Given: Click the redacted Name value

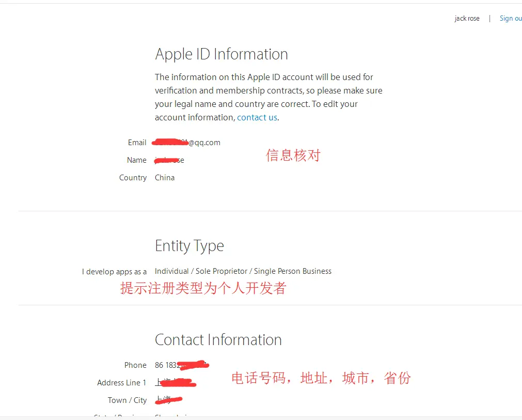Looking at the screenshot, I should (169, 160).
